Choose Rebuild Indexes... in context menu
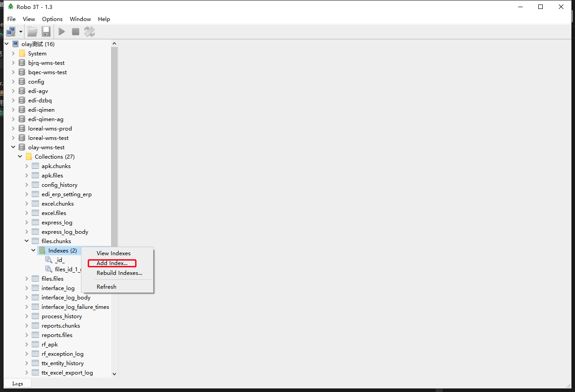575x392 pixels. pos(119,273)
